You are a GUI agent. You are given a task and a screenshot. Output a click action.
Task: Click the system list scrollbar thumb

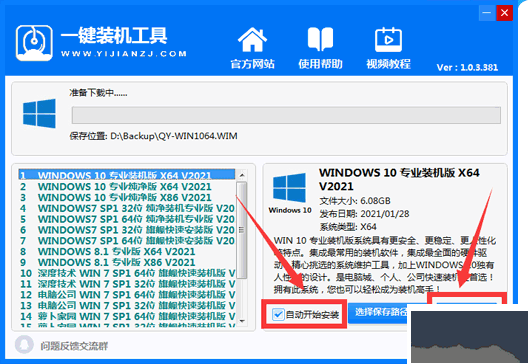tap(242, 230)
